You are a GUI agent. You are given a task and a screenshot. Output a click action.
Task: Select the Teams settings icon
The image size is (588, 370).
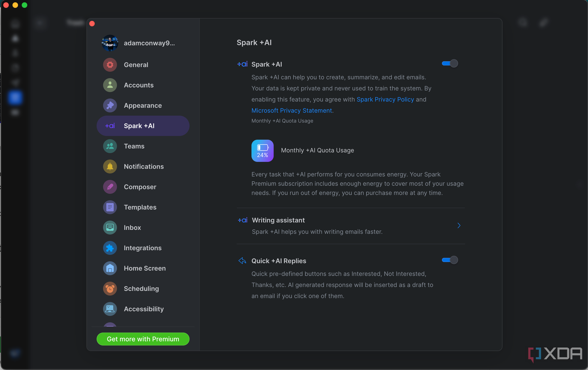click(x=110, y=146)
